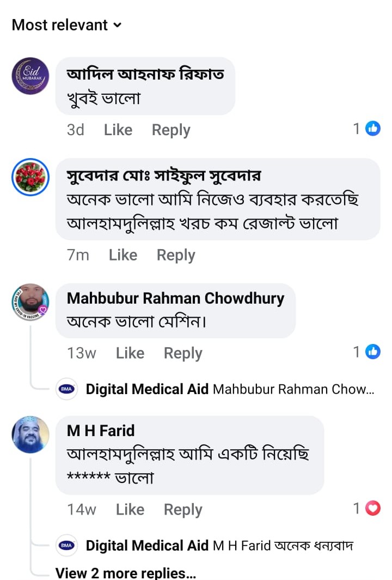This screenshot has height=580, width=392.
Task: Reply to M H Farid's comment
Action: 183,510
